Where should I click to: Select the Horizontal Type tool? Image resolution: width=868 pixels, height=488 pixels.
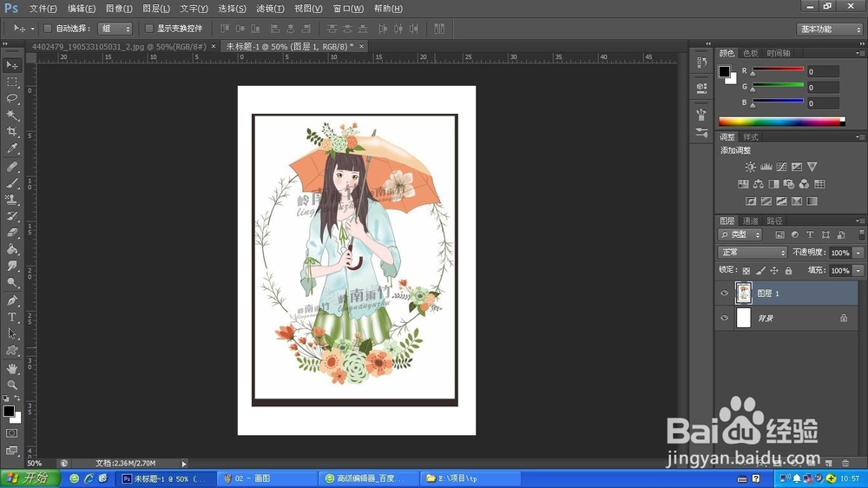(12, 318)
